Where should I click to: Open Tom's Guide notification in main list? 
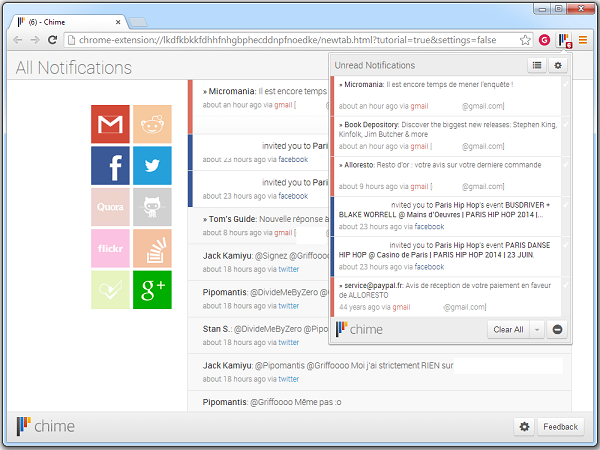point(258,225)
